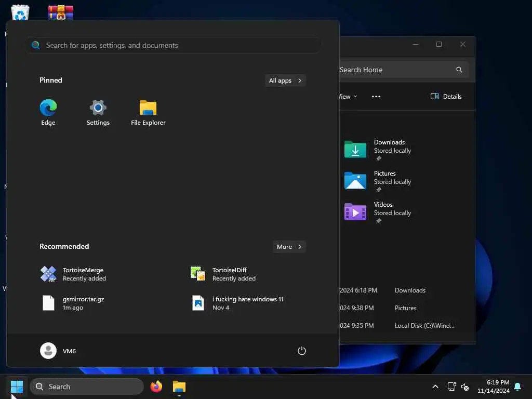
Task: Open the See more ellipsis in Explorer
Action: (x=376, y=97)
